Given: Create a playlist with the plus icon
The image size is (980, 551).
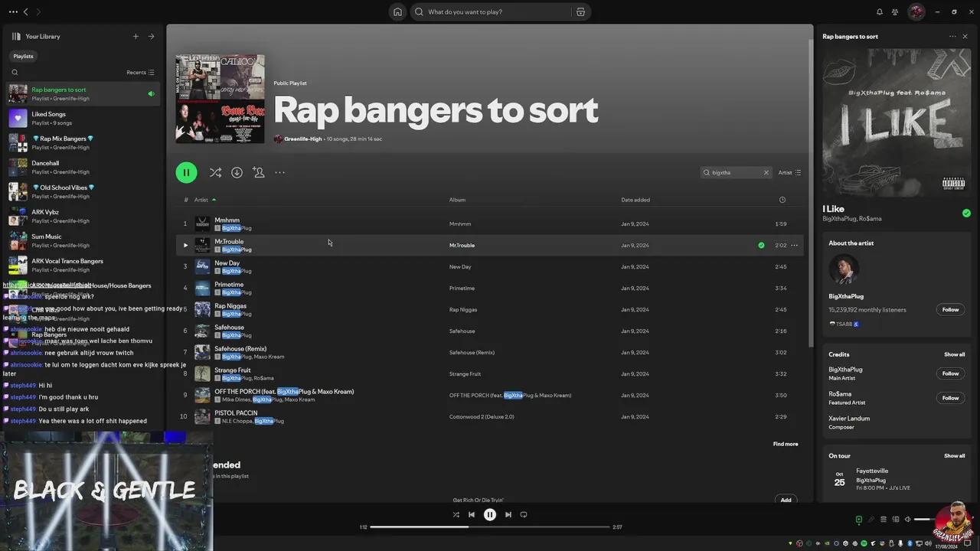Looking at the screenshot, I should [x=136, y=36].
